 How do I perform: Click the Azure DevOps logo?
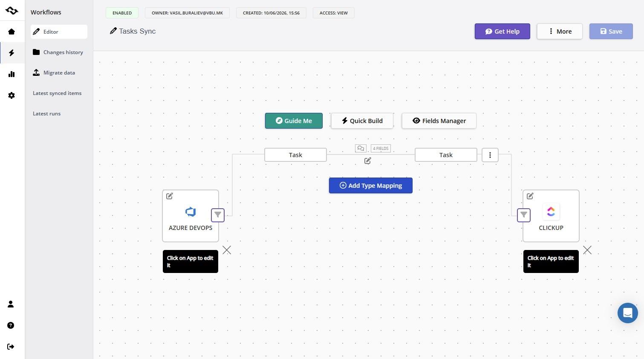[191, 212]
